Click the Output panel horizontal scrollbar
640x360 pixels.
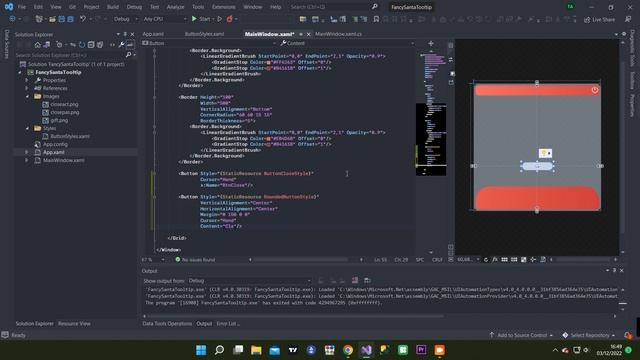tap(296, 316)
